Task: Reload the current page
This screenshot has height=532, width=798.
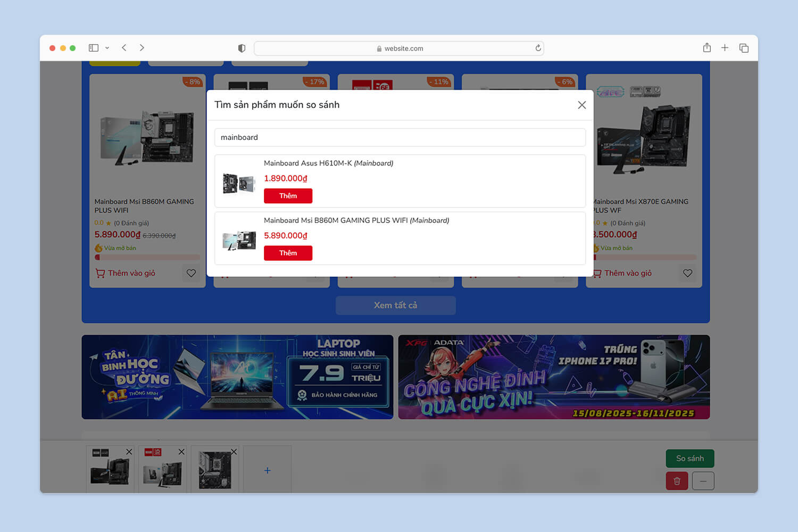Action: [538, 48]
